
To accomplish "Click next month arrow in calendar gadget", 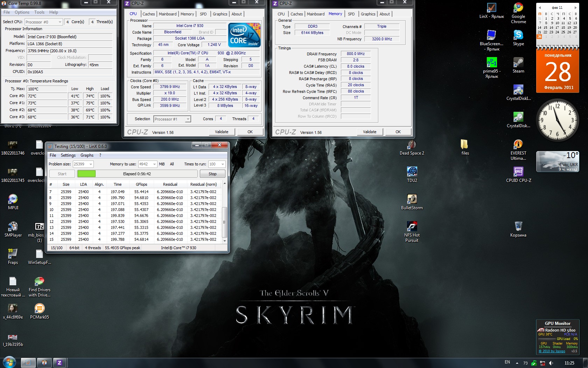I will point(575,7).
